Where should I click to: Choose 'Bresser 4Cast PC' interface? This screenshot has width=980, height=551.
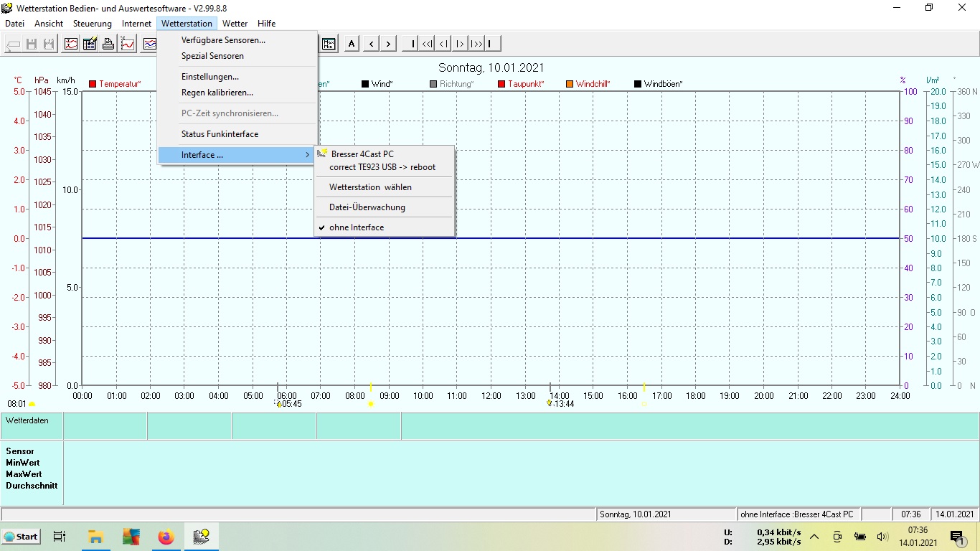(x=362, y=154)
